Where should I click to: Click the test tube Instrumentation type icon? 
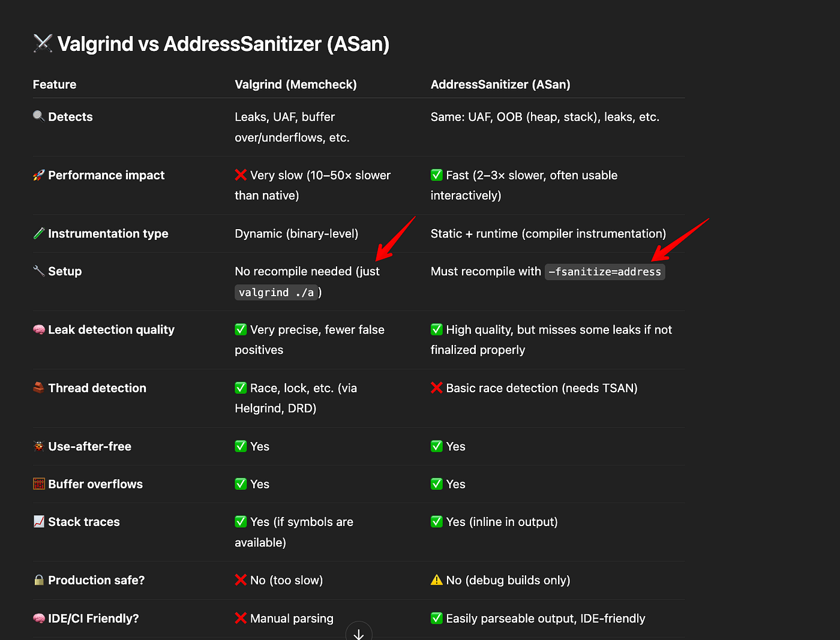click(38, 233)
